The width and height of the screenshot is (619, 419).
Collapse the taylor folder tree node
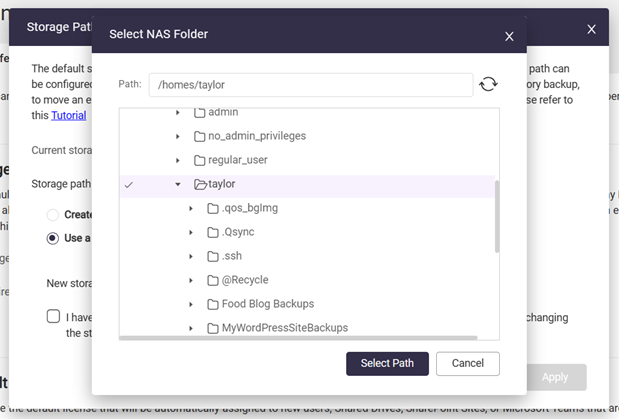point(178,184)
